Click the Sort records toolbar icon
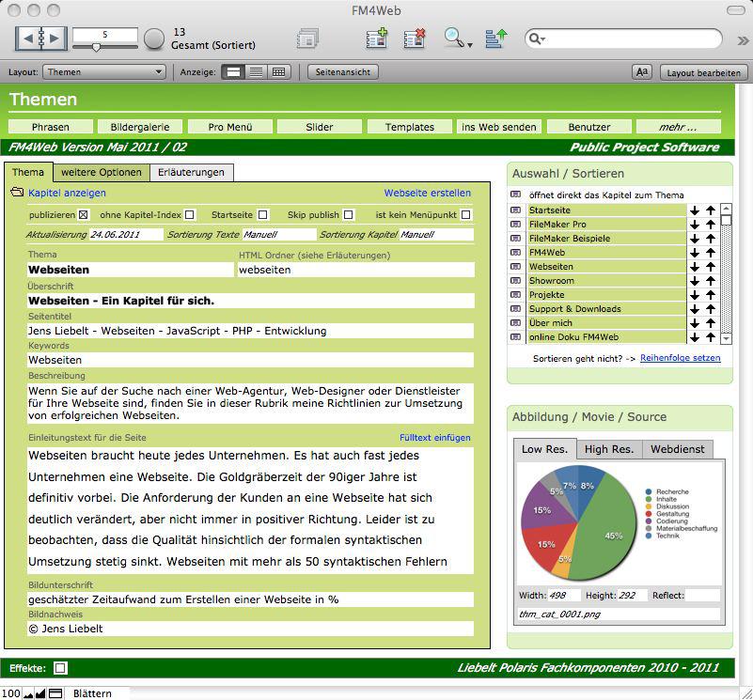This screenshot has height=700, width=753. 496,39
